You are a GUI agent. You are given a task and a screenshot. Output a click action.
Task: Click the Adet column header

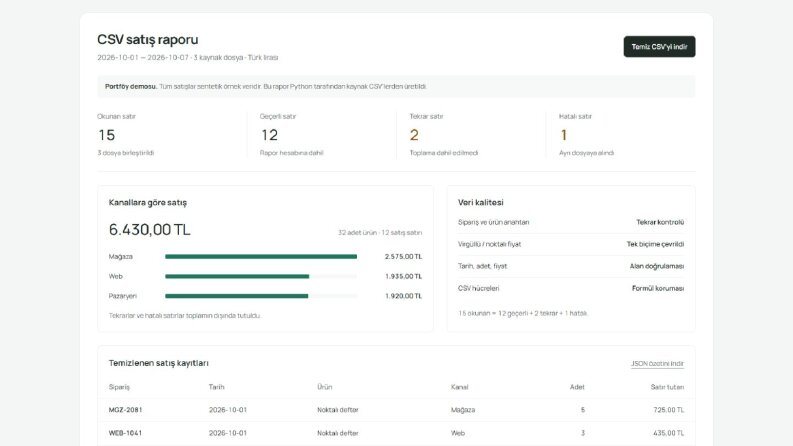577,387
